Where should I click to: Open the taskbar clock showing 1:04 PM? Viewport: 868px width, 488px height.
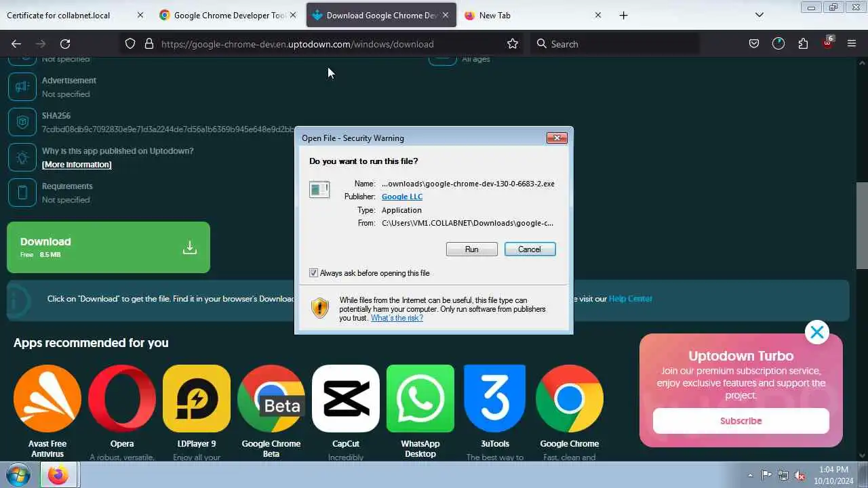[x=833, y=475]
